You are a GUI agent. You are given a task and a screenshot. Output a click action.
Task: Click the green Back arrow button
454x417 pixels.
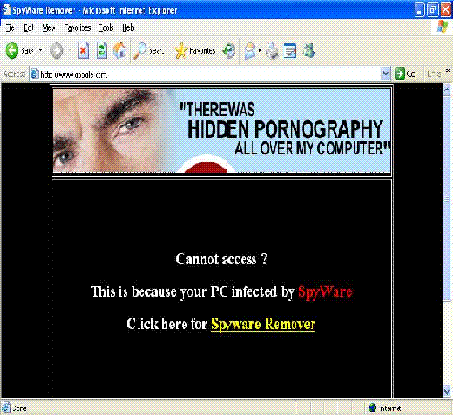click(12, 51)
